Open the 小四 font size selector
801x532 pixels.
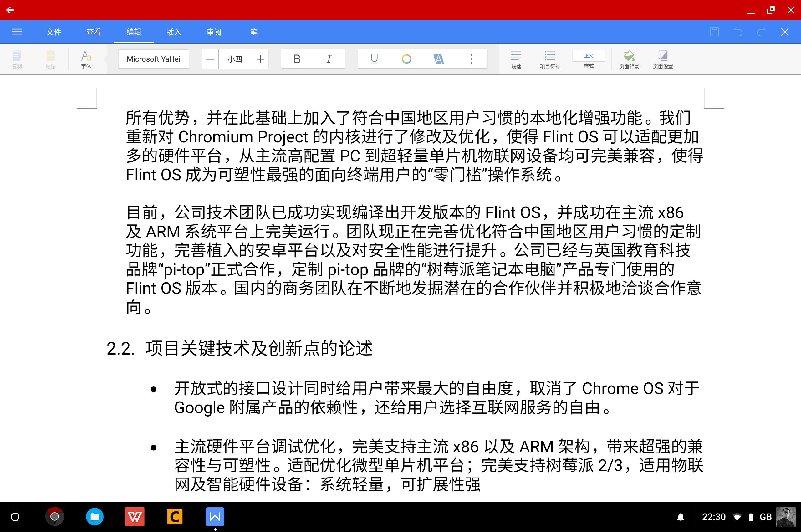pos(235,59)
